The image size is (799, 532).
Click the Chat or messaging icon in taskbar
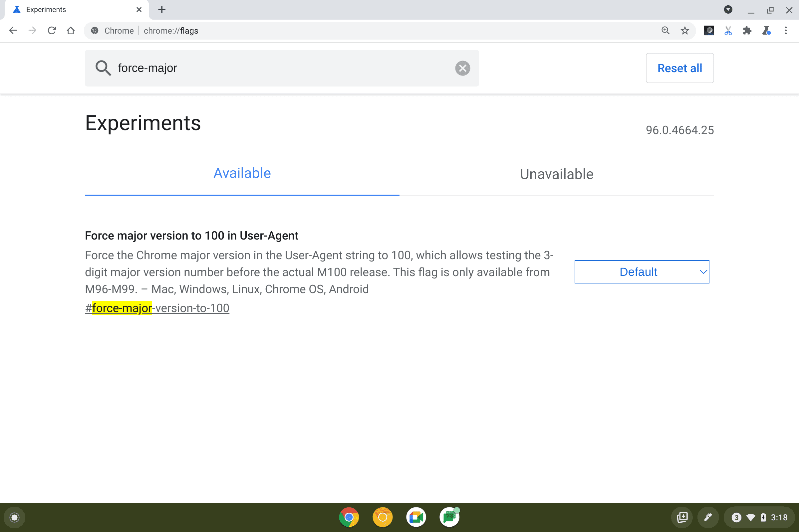point(450,517)
